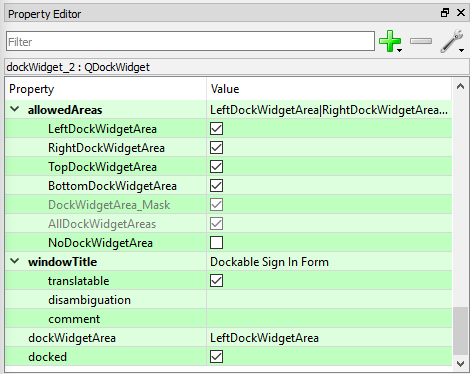
Task: Select the NoDockWidgetArea property label
Action: pyautogui.click(x=100, y=243)
